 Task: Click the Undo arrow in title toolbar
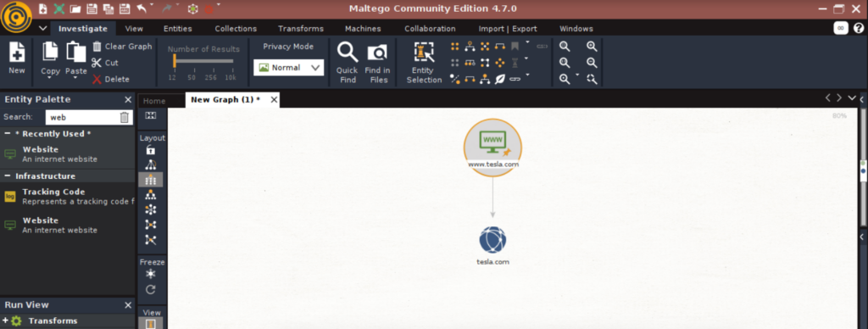point(142,8)
